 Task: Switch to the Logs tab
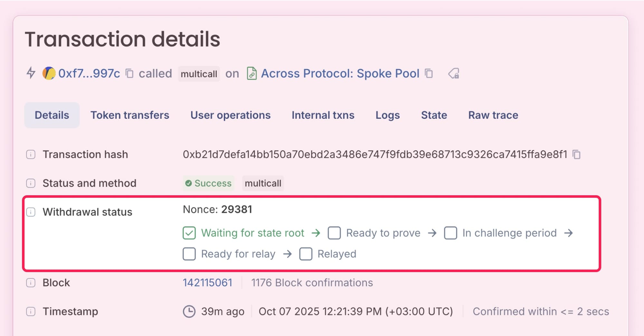(x=387, y=115)
